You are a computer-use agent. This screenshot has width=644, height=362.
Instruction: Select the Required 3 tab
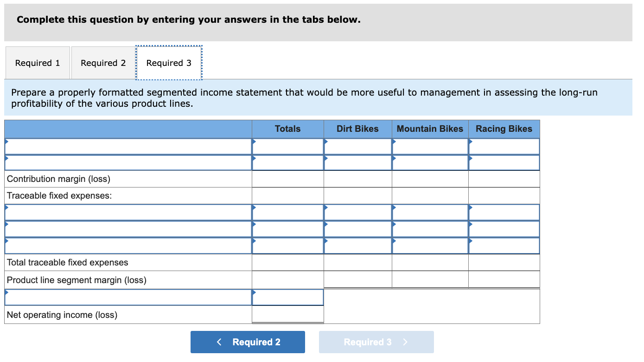(168, 63)
